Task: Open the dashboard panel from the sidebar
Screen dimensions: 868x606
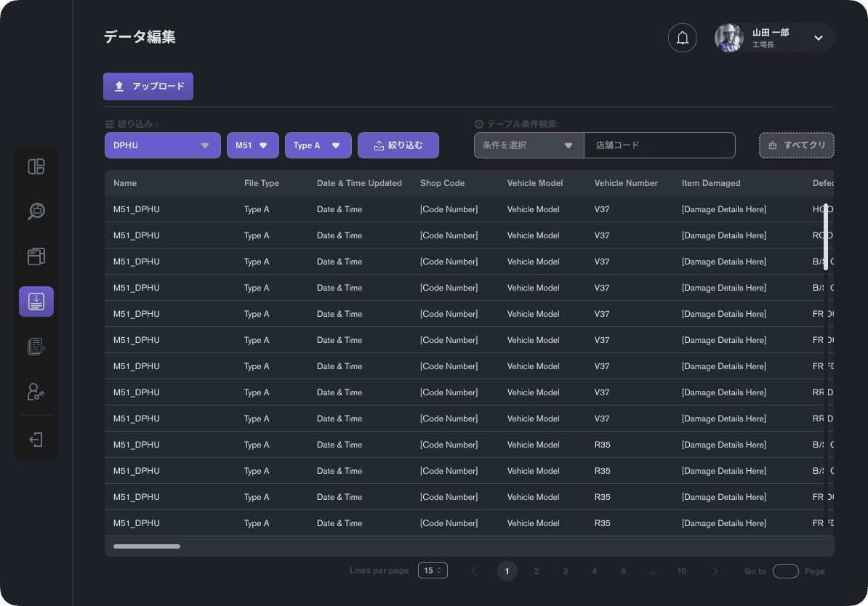Action: (36, 166)
